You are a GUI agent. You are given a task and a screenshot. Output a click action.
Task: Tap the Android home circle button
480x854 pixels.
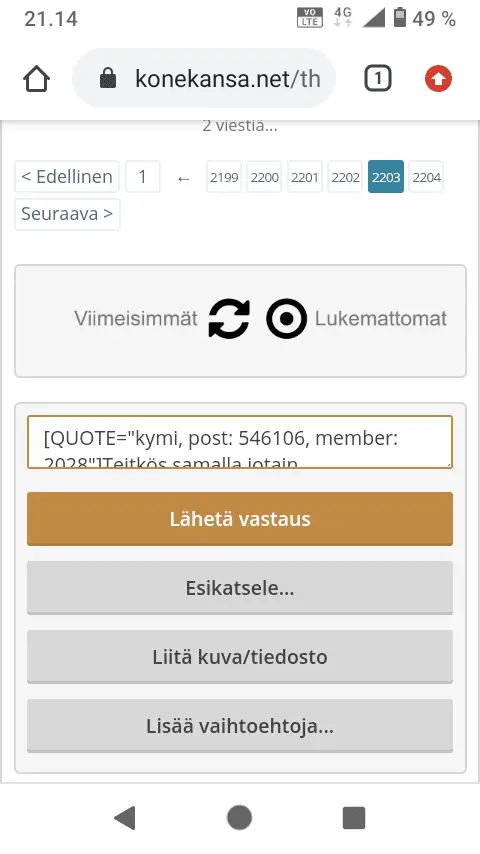coord(239,818)
